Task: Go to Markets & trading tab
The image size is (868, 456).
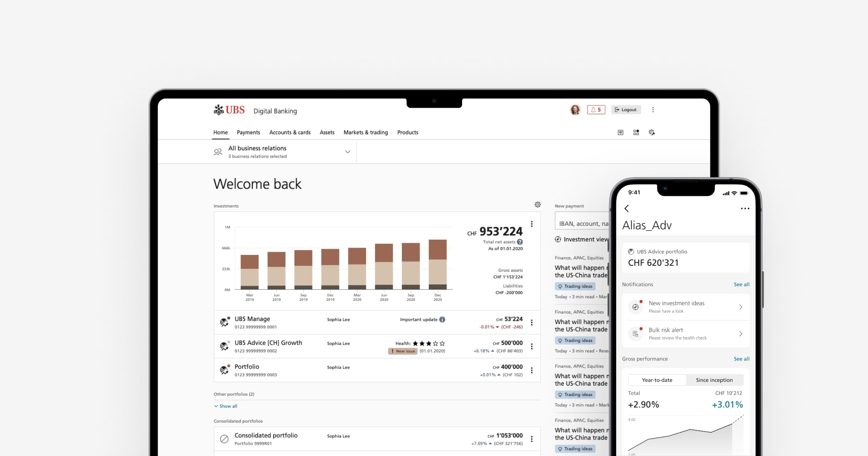Action: point(365,132)
